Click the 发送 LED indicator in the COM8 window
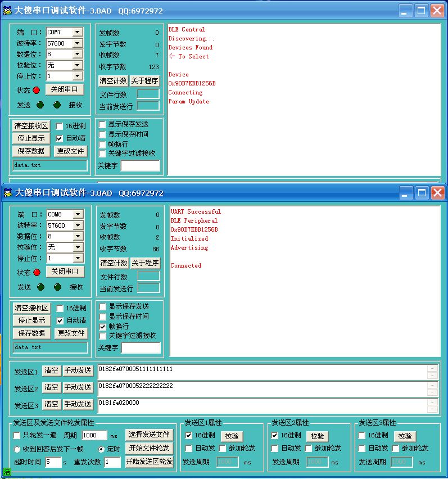 click(x=40, y=287)
